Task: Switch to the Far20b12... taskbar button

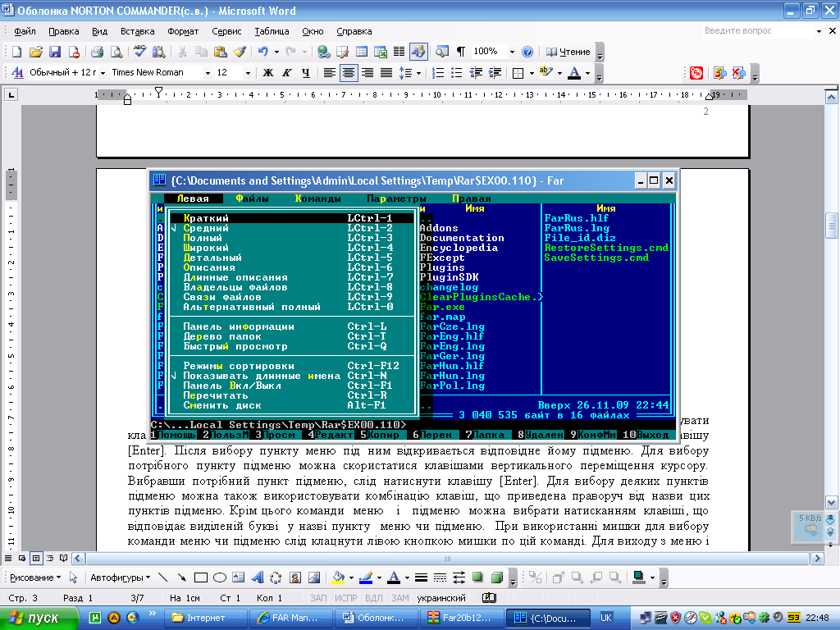Action: point(461,618)
